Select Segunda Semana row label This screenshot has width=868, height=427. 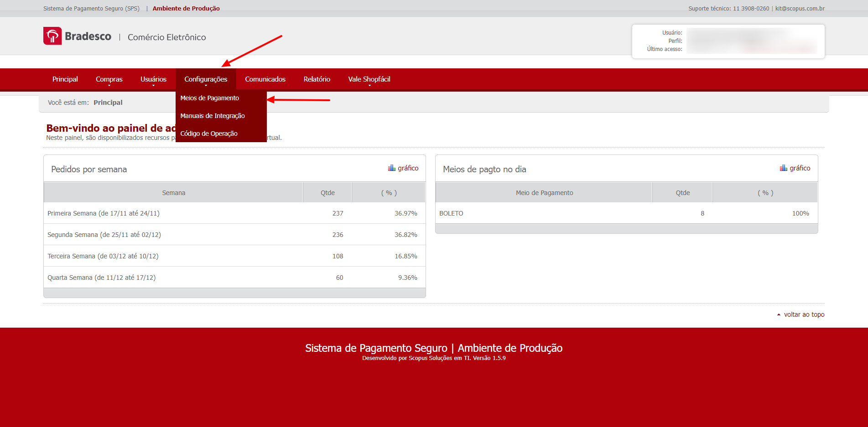tap(104, 235)
